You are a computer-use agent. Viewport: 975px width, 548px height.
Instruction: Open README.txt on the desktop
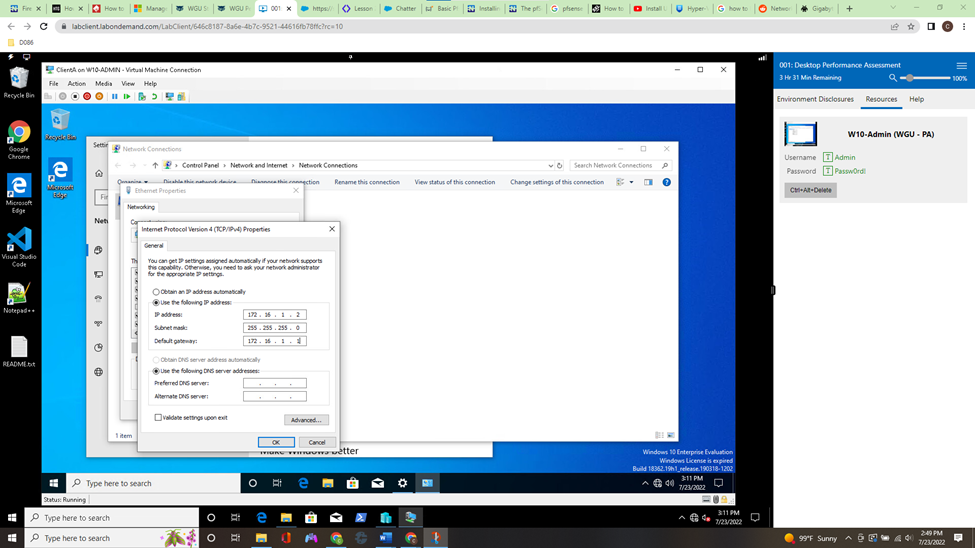pos(19,352)
